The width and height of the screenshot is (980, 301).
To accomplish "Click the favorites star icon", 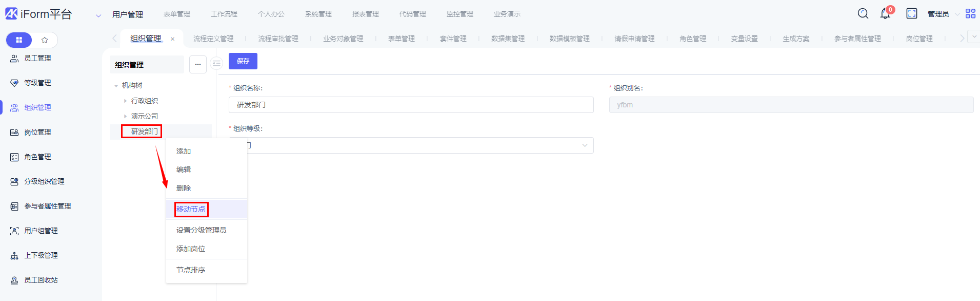I will click(x=45, y=40).
